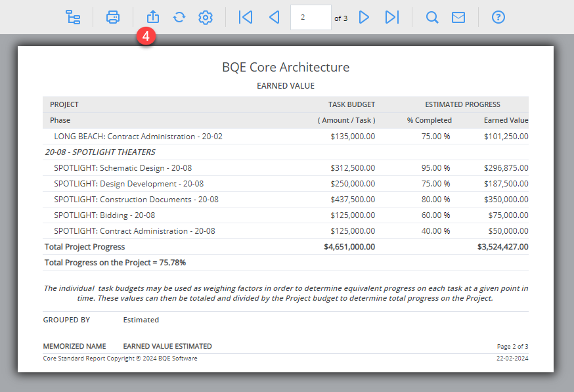Select SPOTLIGHT: Contract Administration - 20-08

click(x=135, y=231)
